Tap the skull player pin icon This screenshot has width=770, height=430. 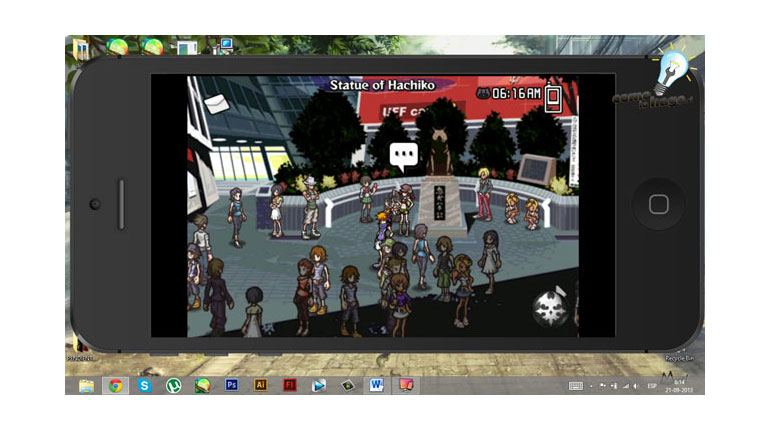click(x=550, y=308)
